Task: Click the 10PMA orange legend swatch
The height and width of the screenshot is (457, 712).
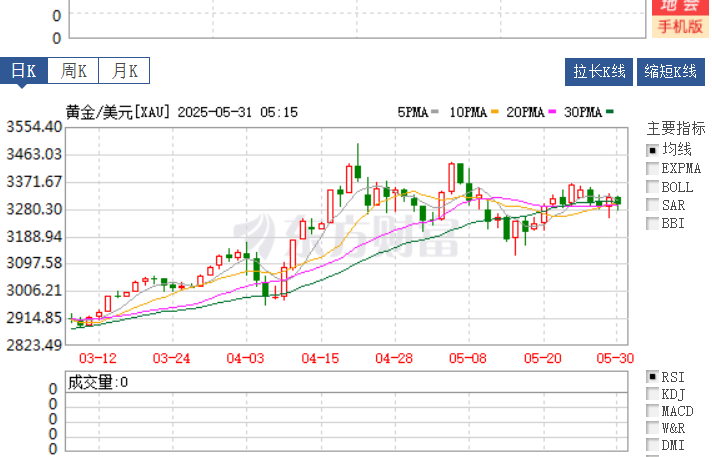Action: click(494, 112)
